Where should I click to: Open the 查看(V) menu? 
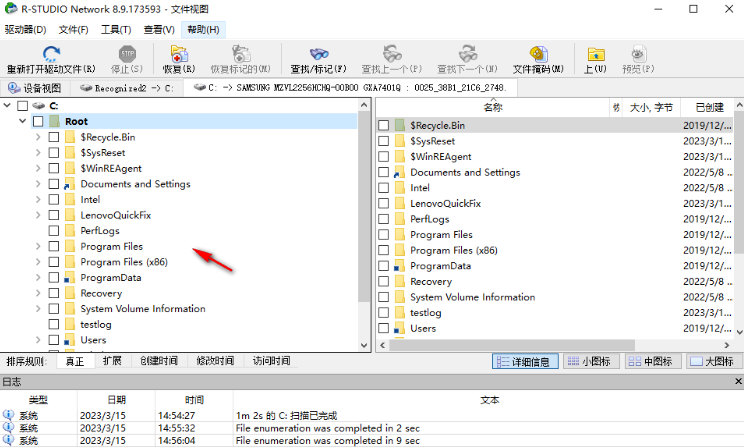[x=159, y=30]
